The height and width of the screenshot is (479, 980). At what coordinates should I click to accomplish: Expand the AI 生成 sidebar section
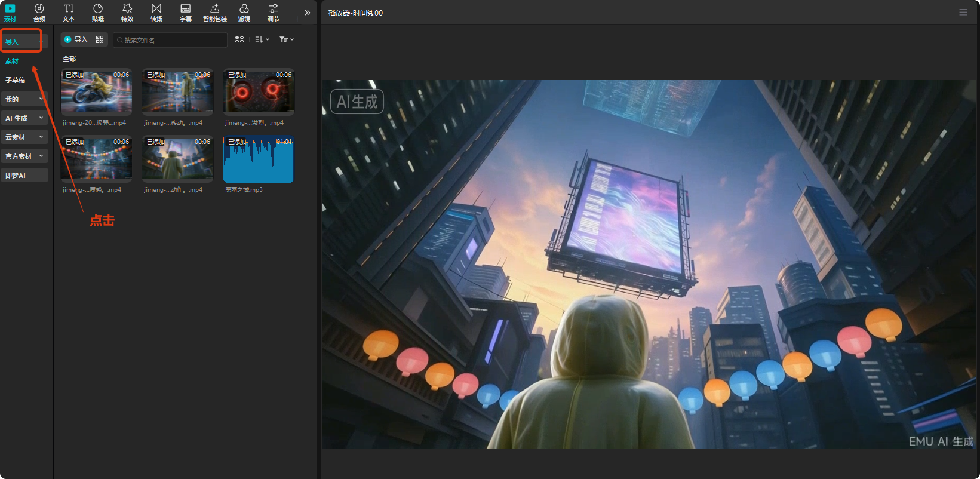click(24, 118)
